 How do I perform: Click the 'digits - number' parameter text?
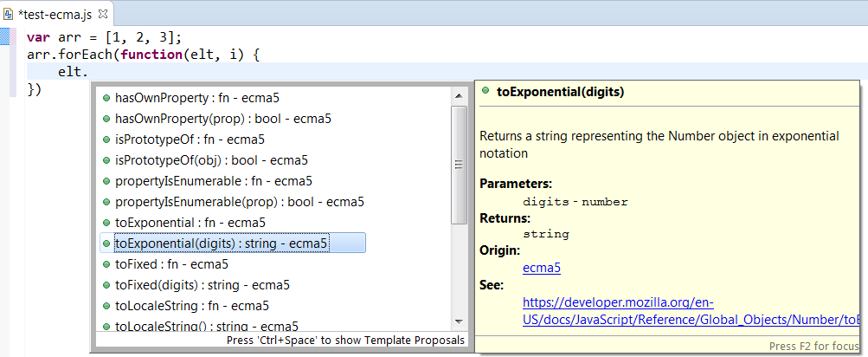[x=575, y=203]
